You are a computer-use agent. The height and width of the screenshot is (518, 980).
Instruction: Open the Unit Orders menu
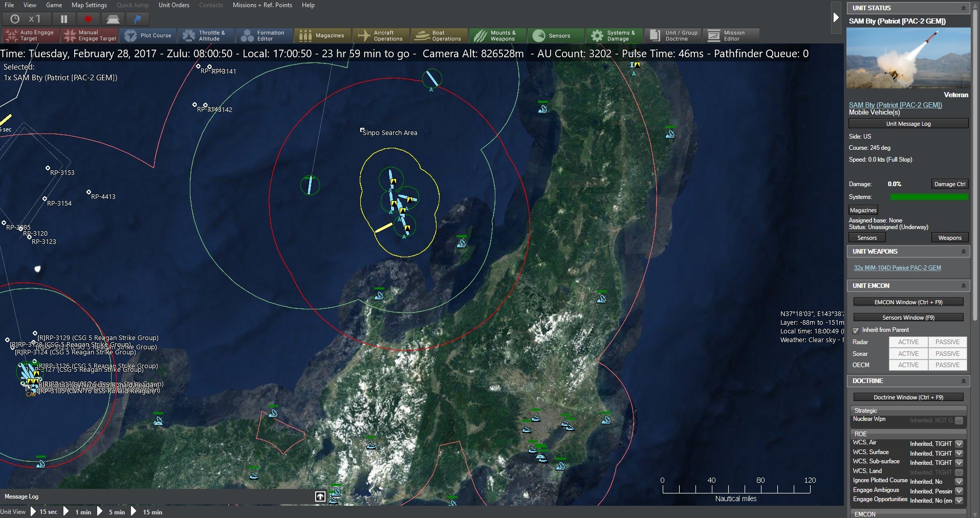point(173,5)
